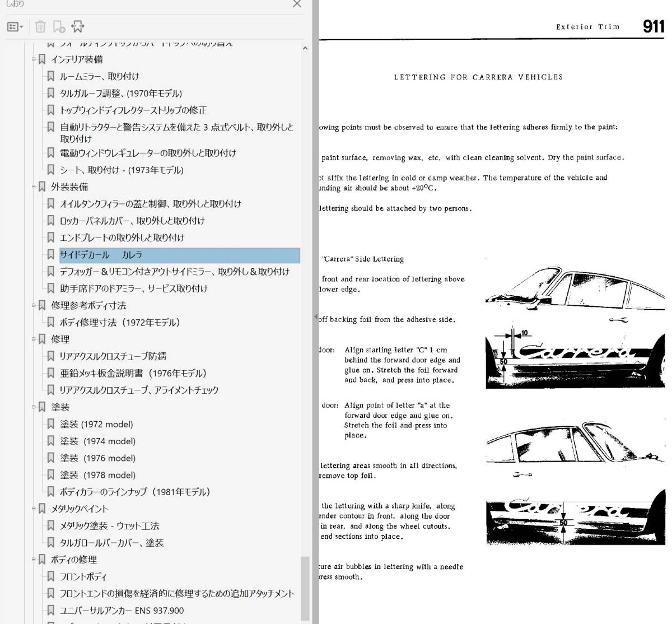
Task: Open bookmark シート、取り付け - (1973年モデル)
Action: click(122, 170)
